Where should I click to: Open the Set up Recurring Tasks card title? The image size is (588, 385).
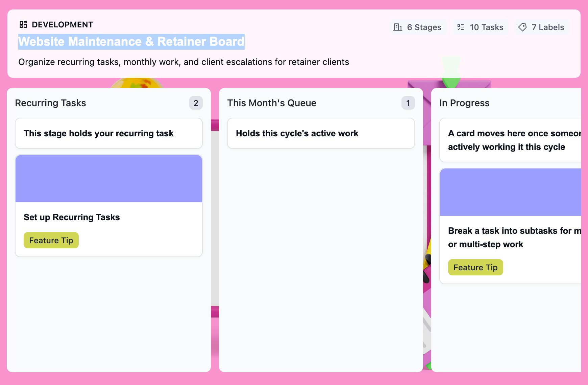pos(72,217)
